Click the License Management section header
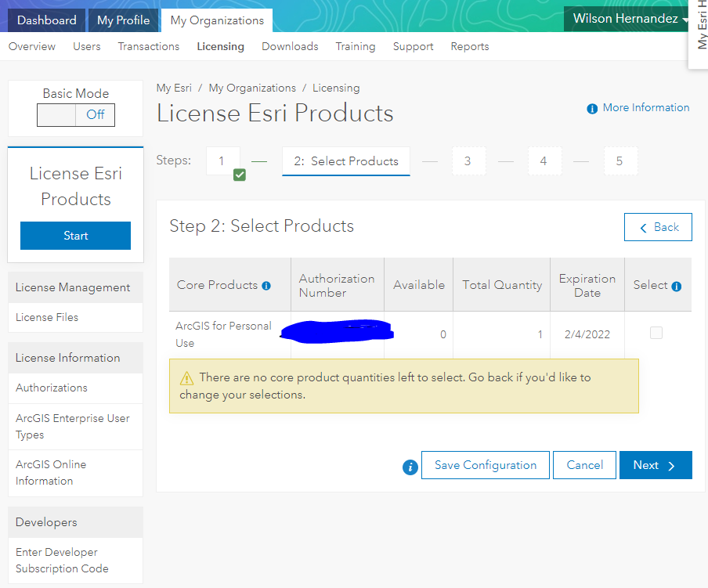Screen dimensions: 708x588 (x=75, y=287)
